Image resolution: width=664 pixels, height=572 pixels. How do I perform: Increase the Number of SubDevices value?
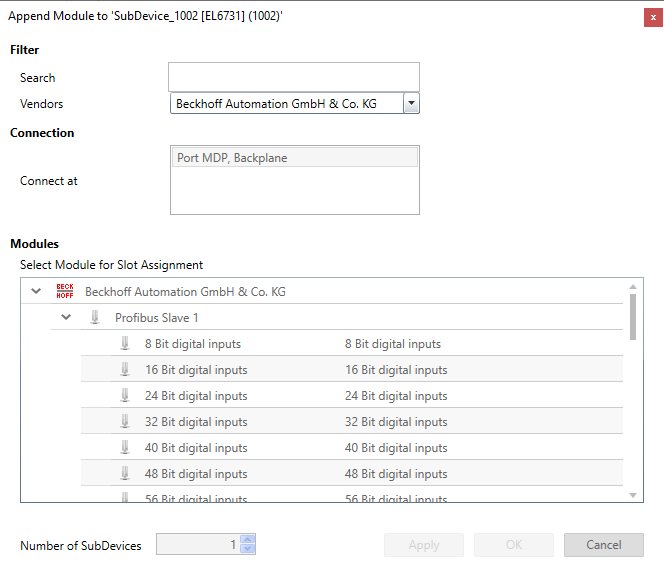pyautogui.click(x=249, y=540)
